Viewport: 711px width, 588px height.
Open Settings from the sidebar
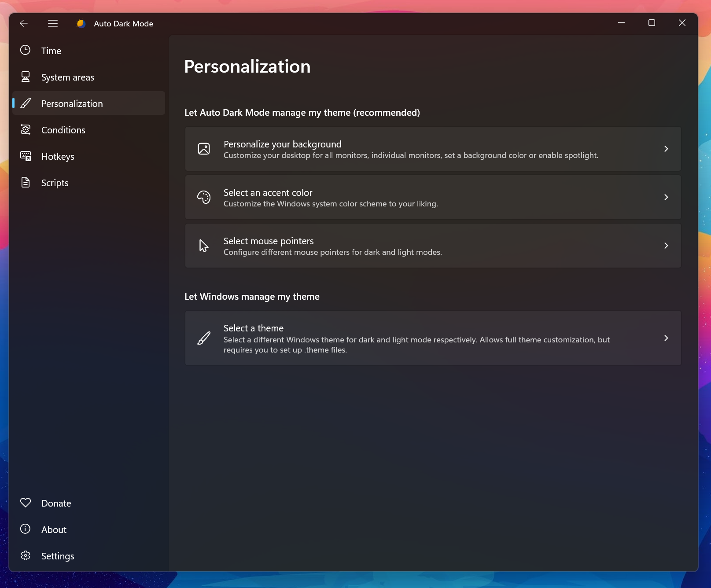[89, 556]
